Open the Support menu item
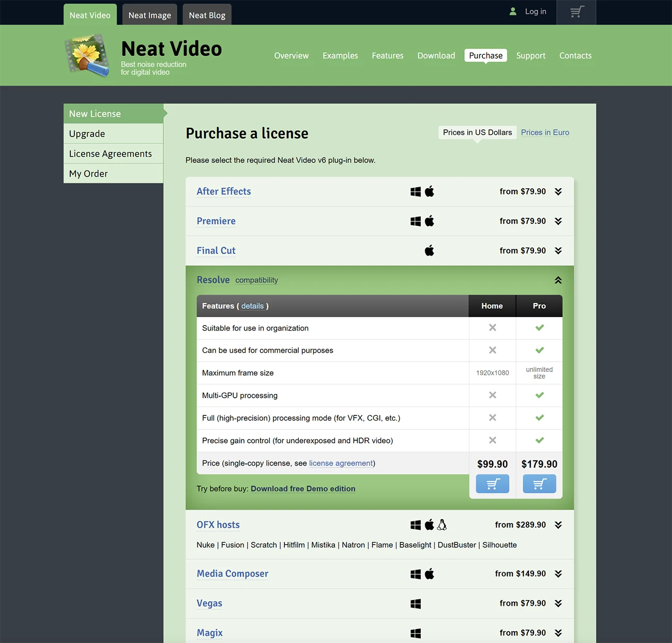Screen dimensions: 672x643 coord(531,55)
